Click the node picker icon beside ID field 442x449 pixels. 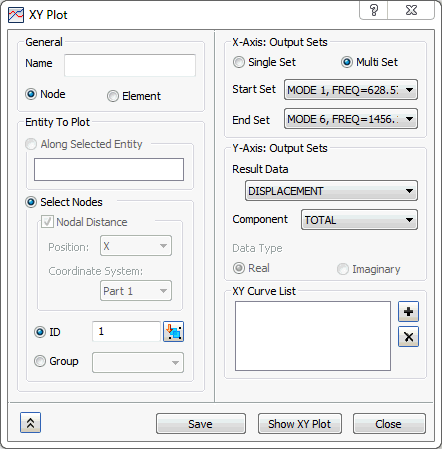173,332
